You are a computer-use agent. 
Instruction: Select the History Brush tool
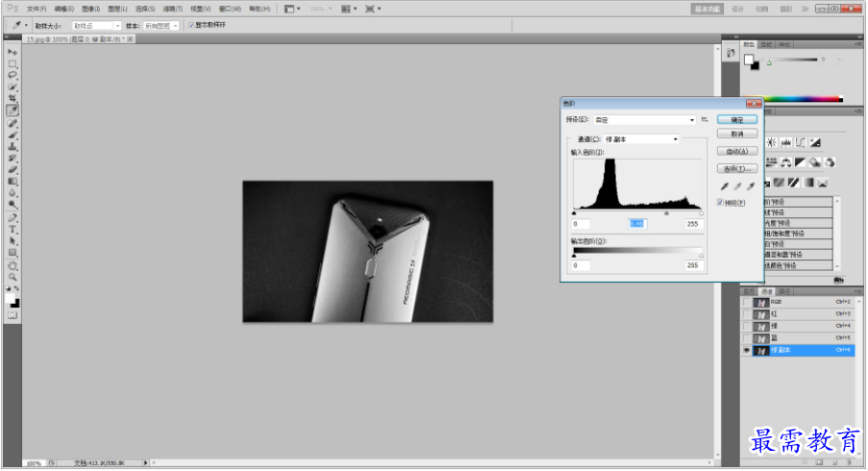(x=12, y=158)
